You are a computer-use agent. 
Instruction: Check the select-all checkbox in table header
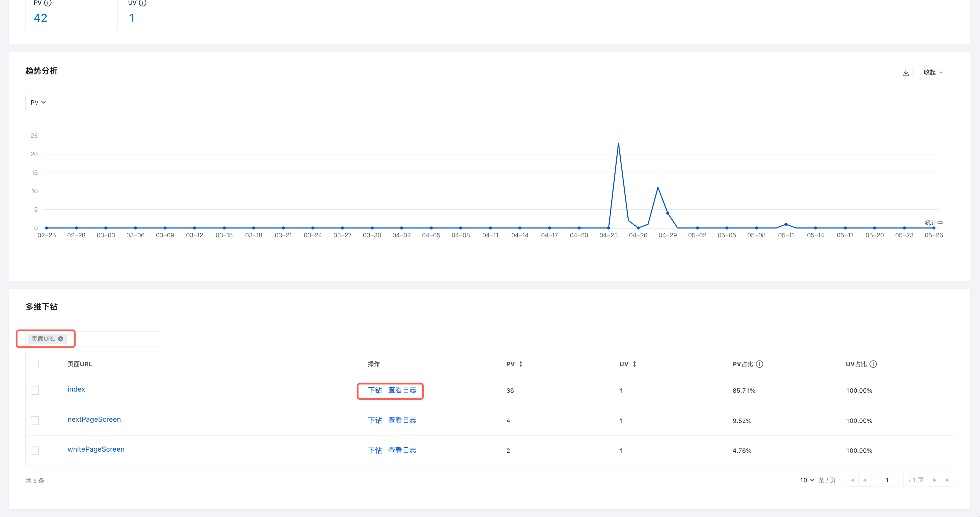[35, 364]
